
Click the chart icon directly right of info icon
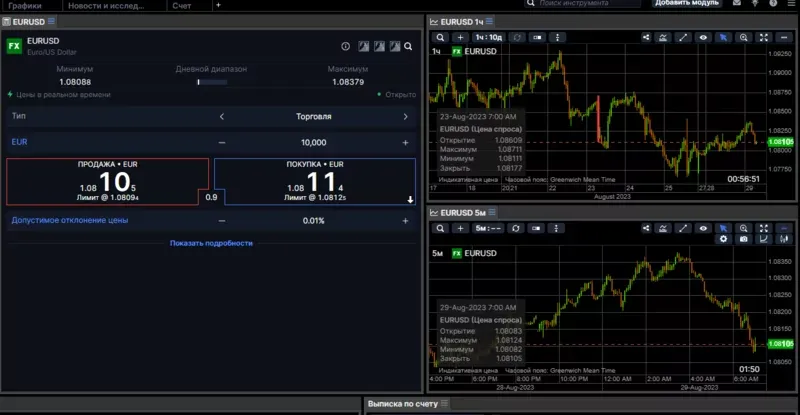point(363,46)
